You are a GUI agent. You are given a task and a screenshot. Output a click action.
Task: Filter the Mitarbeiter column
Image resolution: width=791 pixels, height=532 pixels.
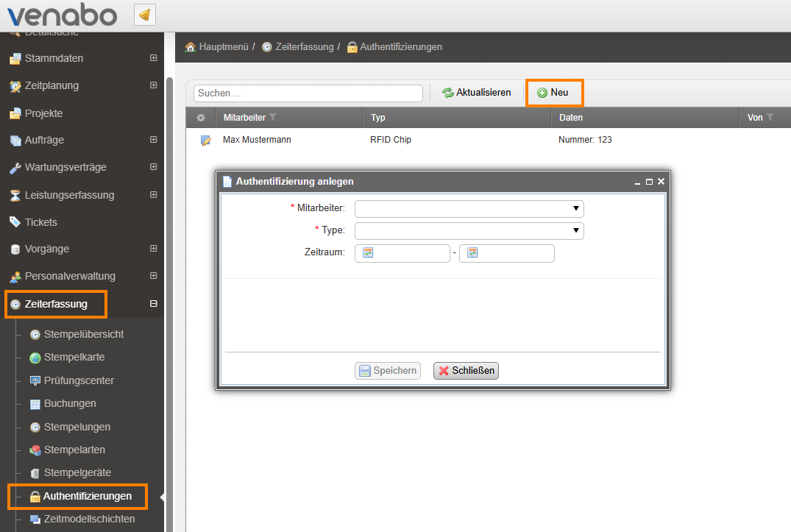coord(273,118)
